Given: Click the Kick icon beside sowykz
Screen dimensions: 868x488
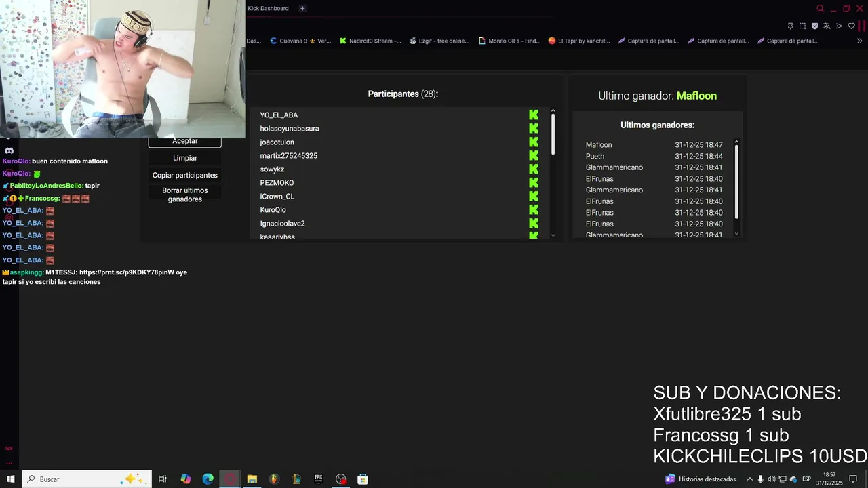Looking at the screenshot, I should click(x=534, y=169).
